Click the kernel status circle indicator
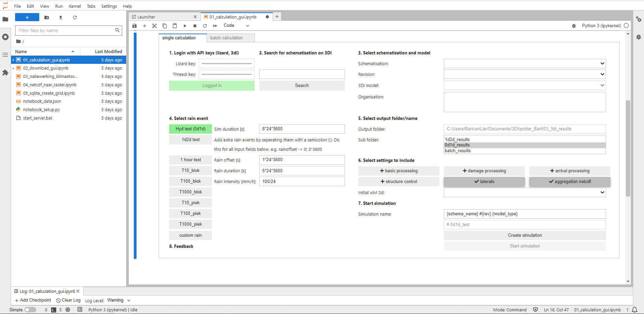The width and height of the screenshot is (644, 314). (626, 26)
